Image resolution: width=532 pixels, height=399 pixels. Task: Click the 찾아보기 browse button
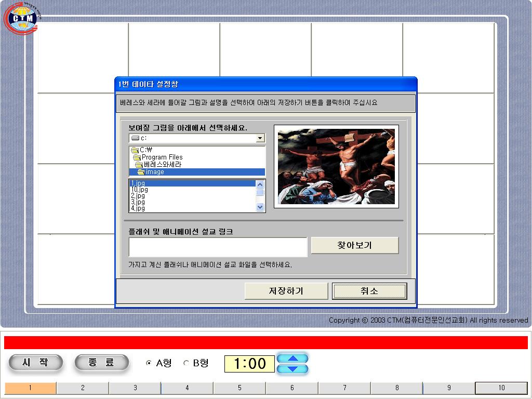(354, 245)
